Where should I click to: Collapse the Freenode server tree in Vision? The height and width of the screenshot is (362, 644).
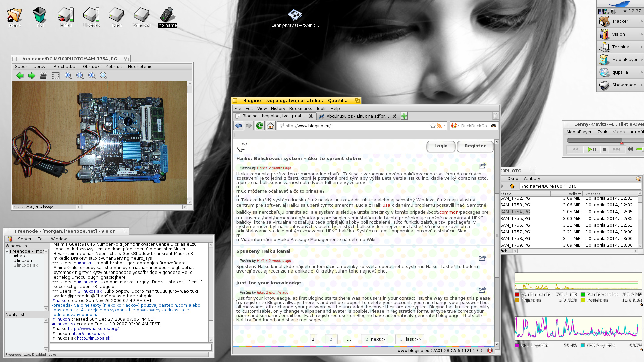point(7,251)
